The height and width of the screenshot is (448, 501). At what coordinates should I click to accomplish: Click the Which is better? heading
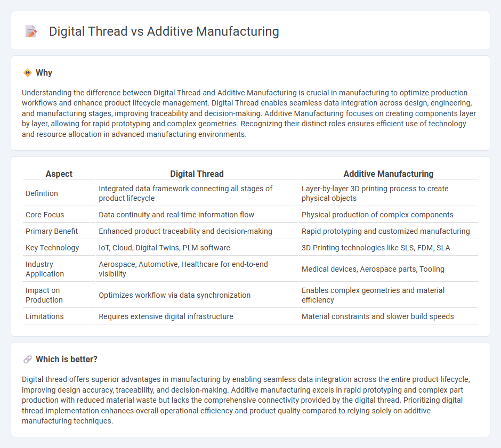(67, 360)
